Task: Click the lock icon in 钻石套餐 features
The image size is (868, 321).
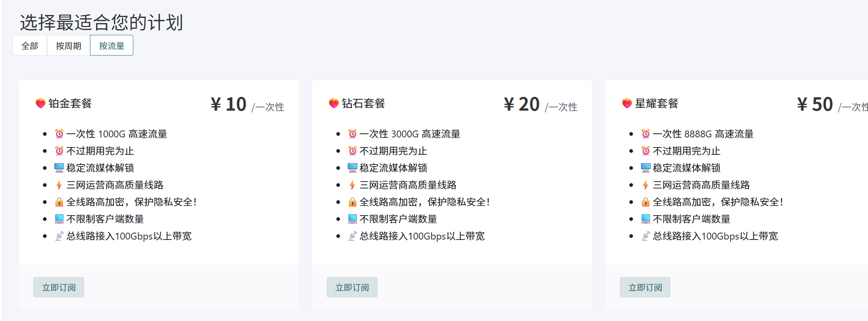Action: pos(353,202)
